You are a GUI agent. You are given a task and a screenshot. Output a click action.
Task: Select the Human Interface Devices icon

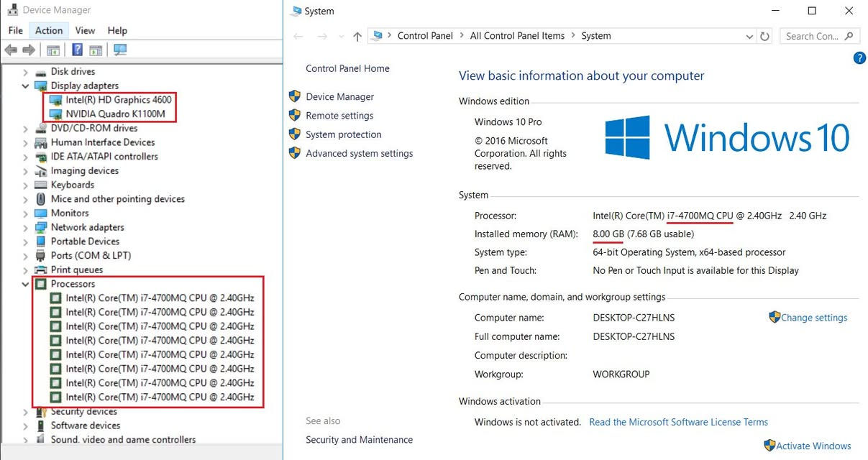point(42,142)
